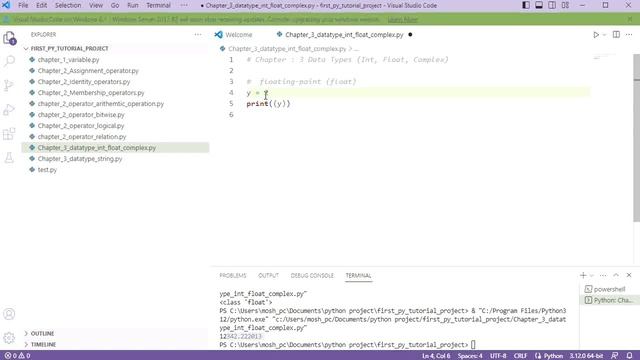Close the terminal panel
This screenshot has width=640, height=360.
(x=629, y=276)
